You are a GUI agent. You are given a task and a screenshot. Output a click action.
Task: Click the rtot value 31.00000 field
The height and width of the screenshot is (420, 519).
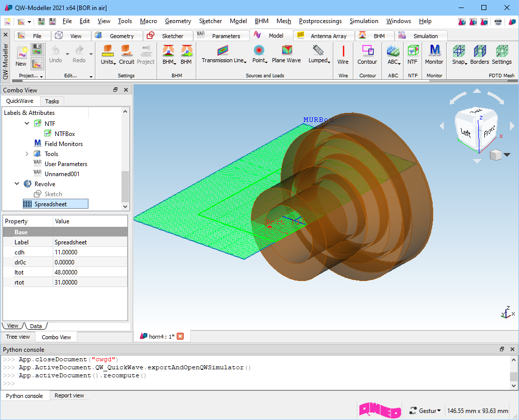90,283
